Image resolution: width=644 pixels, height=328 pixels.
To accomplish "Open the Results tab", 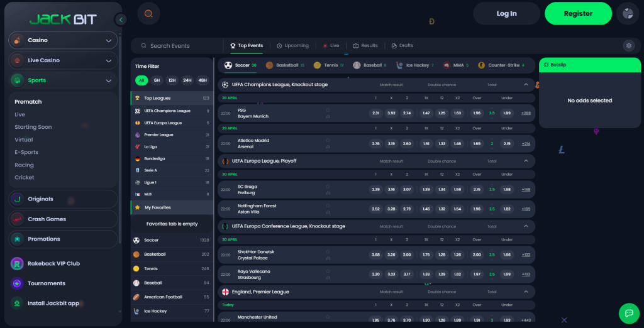I will tap(365, 46).
